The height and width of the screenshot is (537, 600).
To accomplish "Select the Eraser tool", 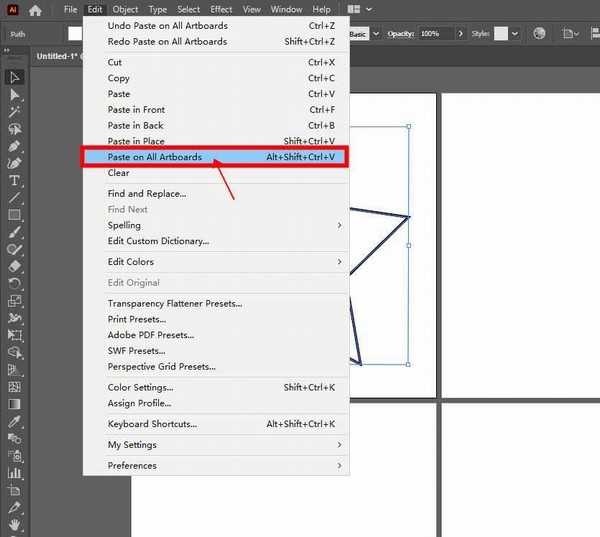I will point(15,266).
